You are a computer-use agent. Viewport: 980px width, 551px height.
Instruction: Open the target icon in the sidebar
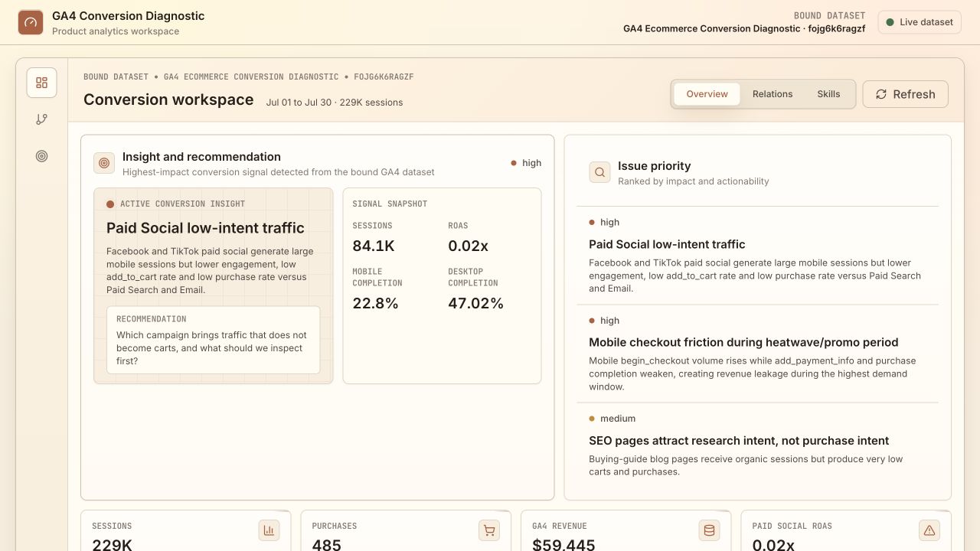coord(42,156)
